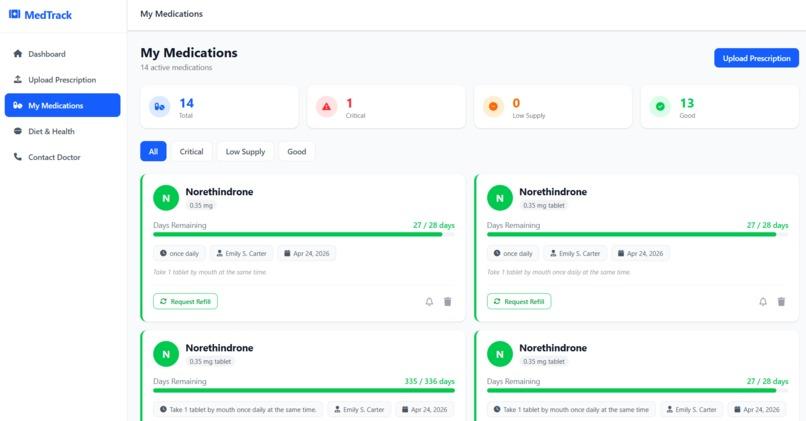Switch to Low Supply filter
The image size is (806, 421).
click(x=245, y=151)
